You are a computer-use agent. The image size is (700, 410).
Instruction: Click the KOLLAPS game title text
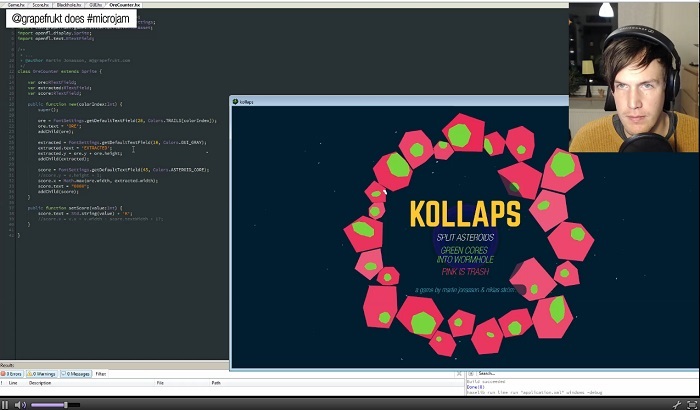(x=464, y=214)
